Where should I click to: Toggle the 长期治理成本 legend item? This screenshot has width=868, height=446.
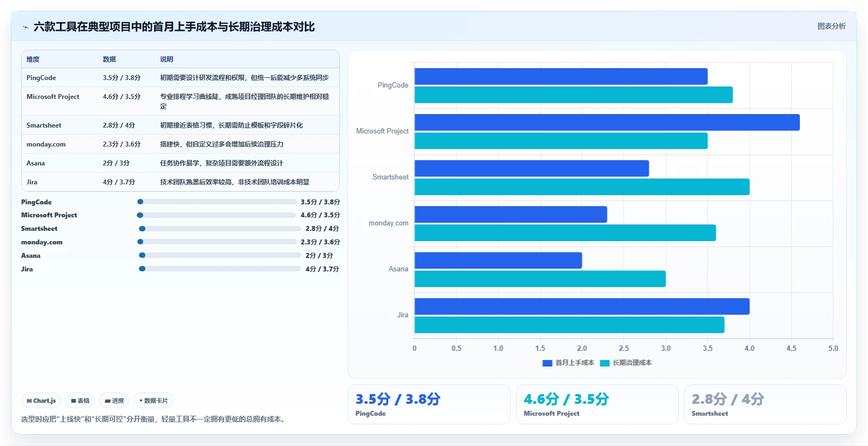[x=626, y=363]
